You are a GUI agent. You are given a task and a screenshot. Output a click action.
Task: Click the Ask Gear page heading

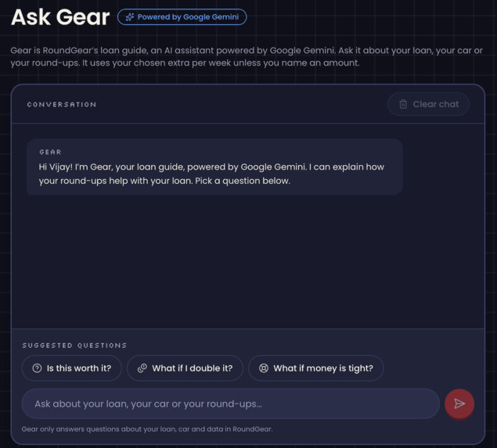click(60, 17)
